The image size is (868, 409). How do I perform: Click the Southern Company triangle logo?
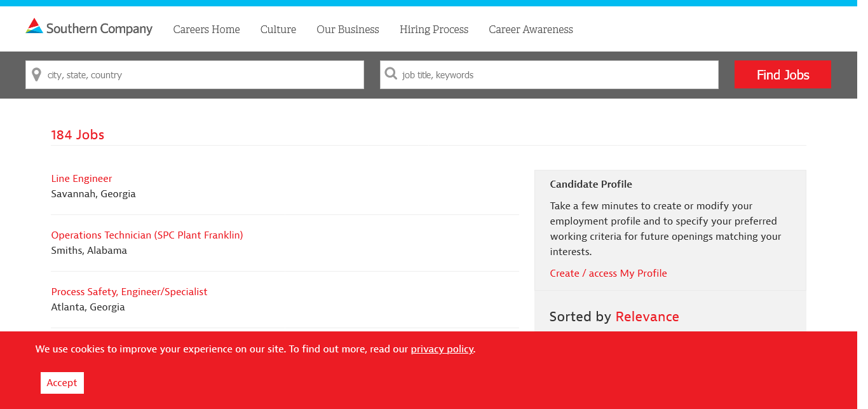34,26
